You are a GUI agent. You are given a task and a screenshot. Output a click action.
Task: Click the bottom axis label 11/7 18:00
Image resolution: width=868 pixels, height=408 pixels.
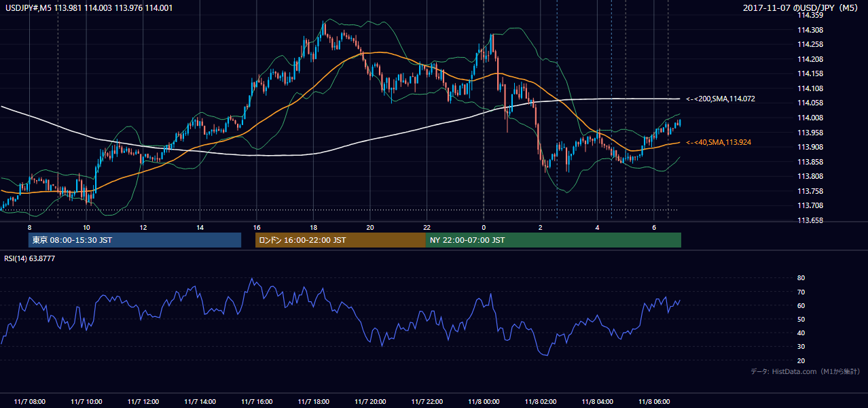click(313, 402)
